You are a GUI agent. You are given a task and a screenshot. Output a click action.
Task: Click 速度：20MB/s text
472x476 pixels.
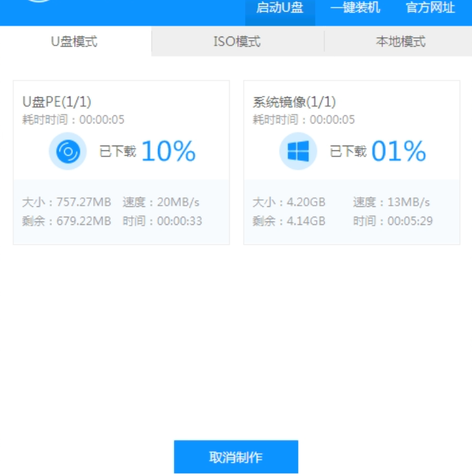point(161,202)
